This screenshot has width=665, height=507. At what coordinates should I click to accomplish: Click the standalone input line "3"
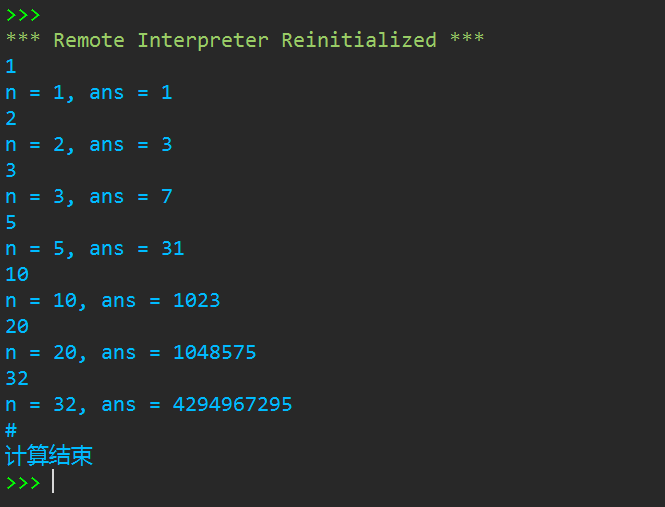coord(11,170)
